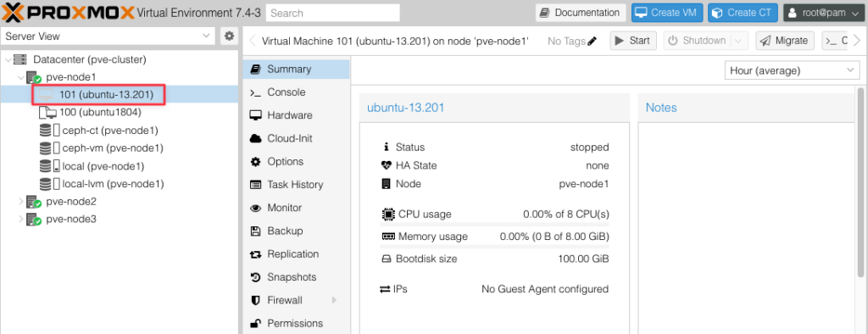Collapse the pve-node1 tree node

click(x=21, y=77)
